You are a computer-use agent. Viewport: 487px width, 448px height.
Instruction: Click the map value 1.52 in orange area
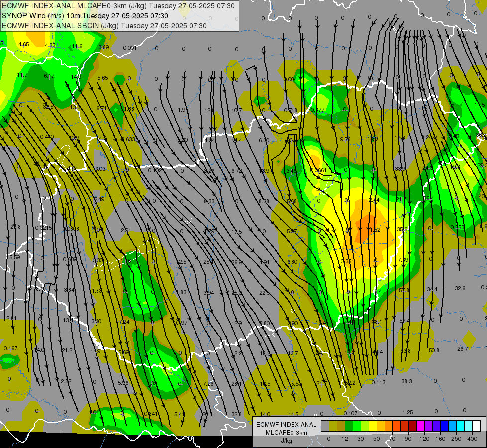click(x=375, y=230)
